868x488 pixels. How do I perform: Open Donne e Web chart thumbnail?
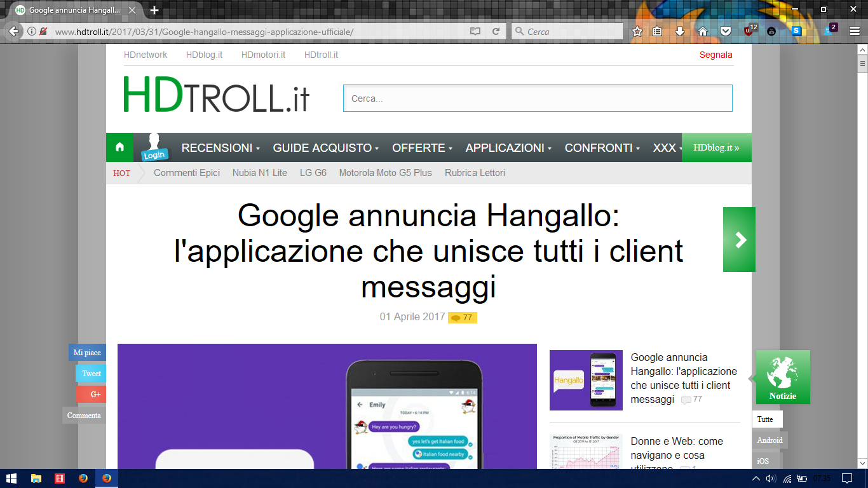point(586,451)
